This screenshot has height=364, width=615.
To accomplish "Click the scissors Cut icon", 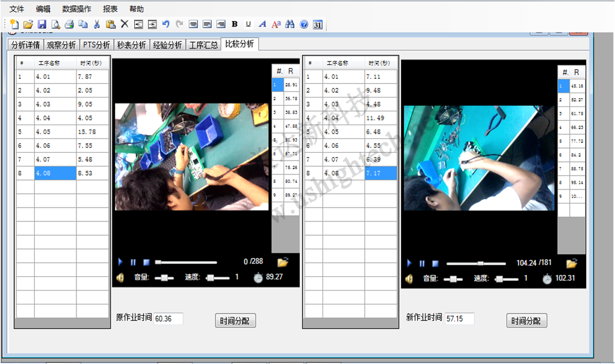I will pyautogui.click(x=96, y=24).
